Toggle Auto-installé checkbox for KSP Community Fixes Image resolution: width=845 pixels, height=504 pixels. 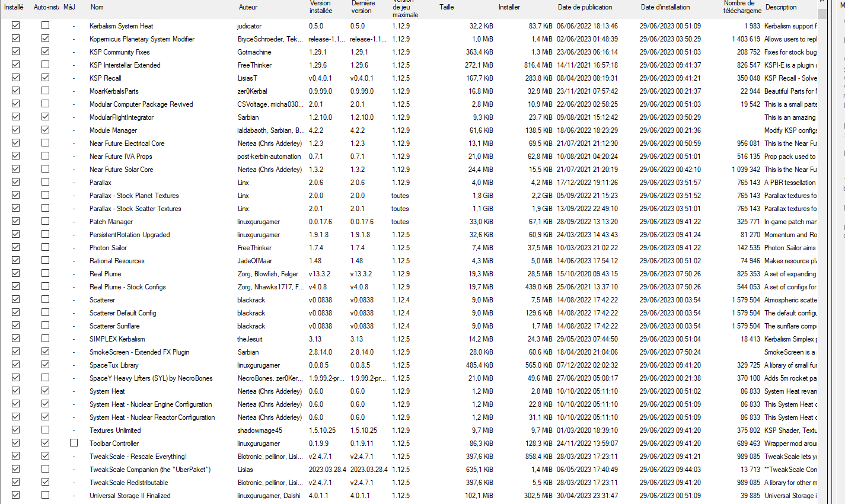tap(45, 52)
